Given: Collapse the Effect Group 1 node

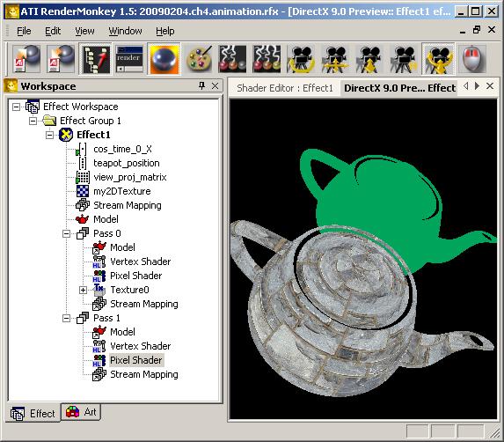Looking at the screenshot, I should (x=33, y=121).
